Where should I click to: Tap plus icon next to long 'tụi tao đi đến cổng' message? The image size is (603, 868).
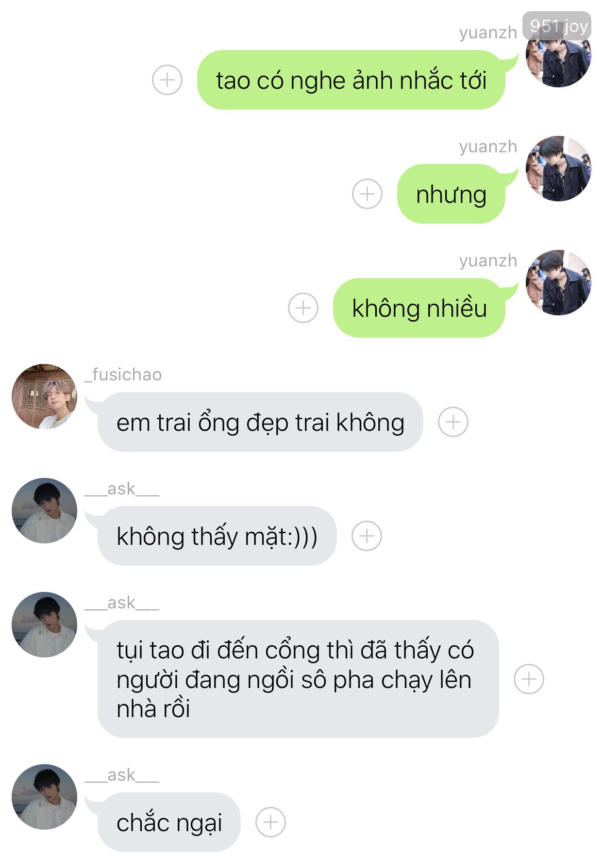tap(529, 679)
